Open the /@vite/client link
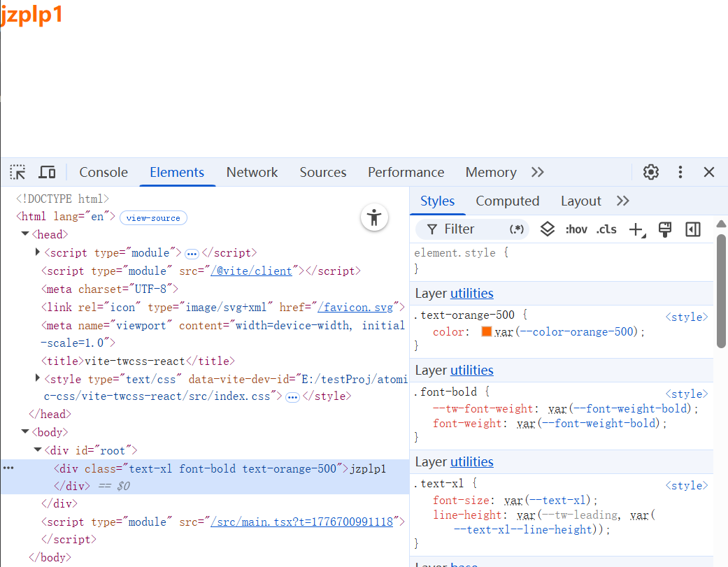This screenshot has height=567, width=728. (x=251, y=271)
